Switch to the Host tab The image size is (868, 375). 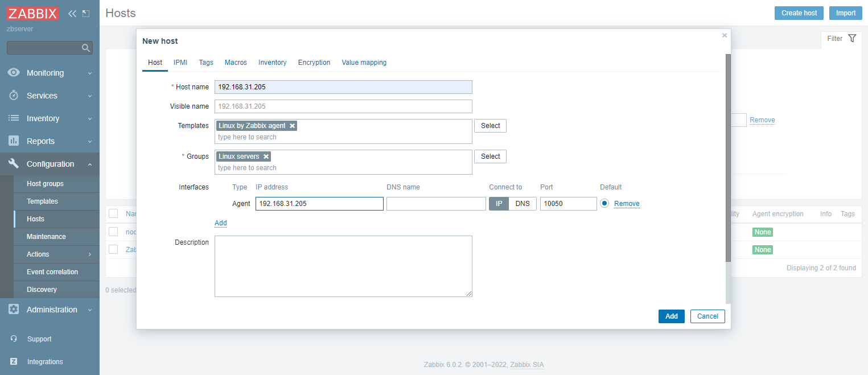point(155,63)
